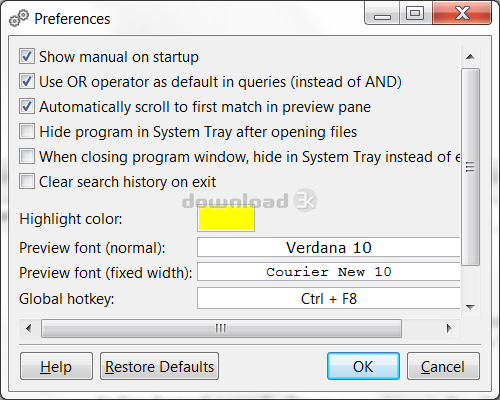Enable Hide program in System Tray option
This screenshot has height=400, width=500.
[27, 131]
